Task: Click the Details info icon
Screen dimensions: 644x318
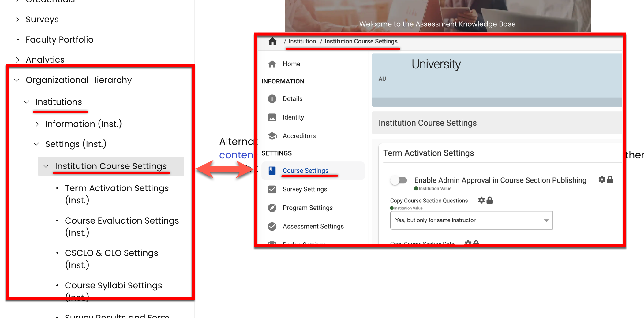Action: pyautogui.click(x=272, y=99)
